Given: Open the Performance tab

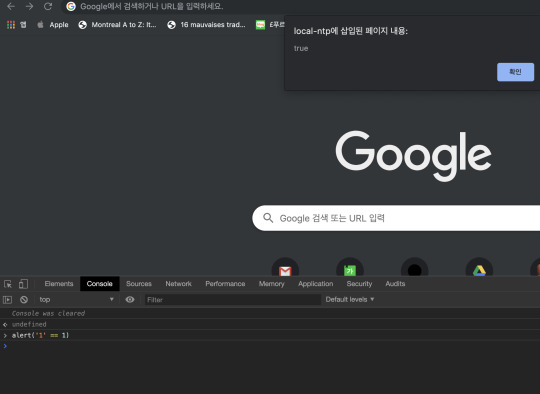Looking at the screenshot, I should coord(225,284).
